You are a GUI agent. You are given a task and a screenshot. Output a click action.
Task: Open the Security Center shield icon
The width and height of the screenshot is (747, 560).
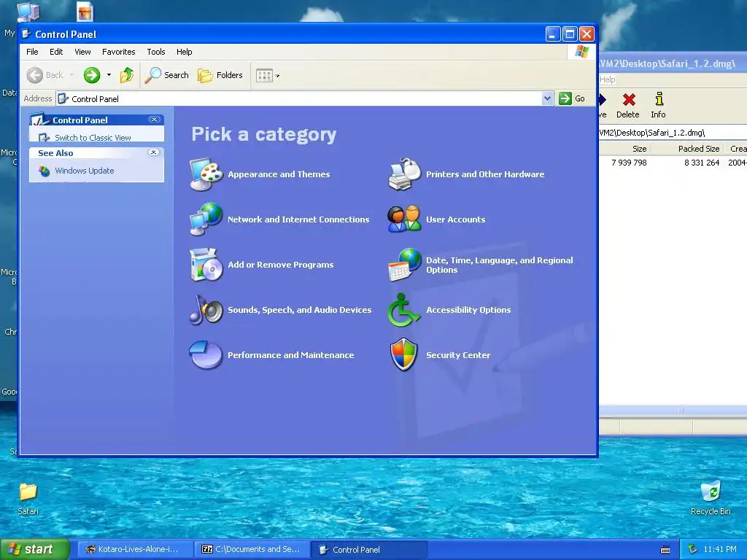pos(404,355)
